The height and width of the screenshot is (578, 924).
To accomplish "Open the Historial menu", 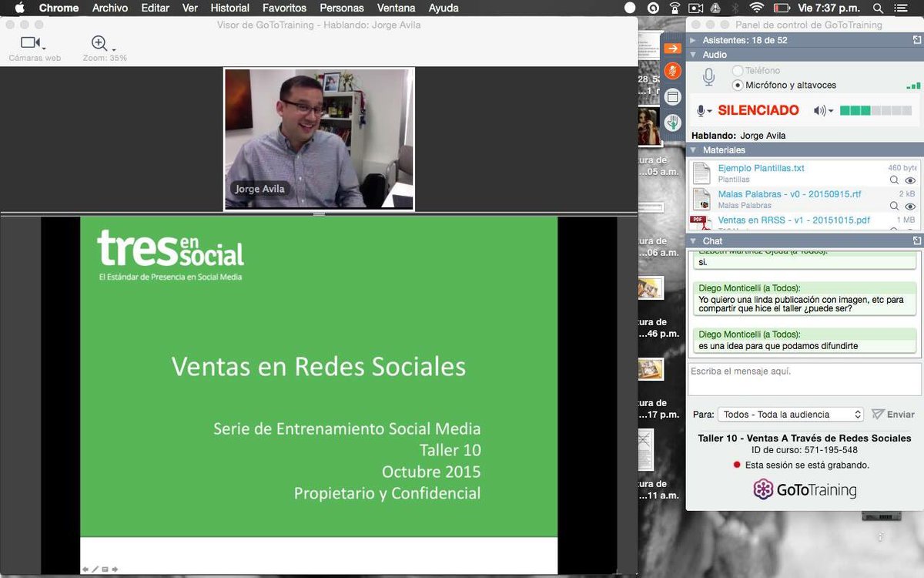I will click(229, 8).
